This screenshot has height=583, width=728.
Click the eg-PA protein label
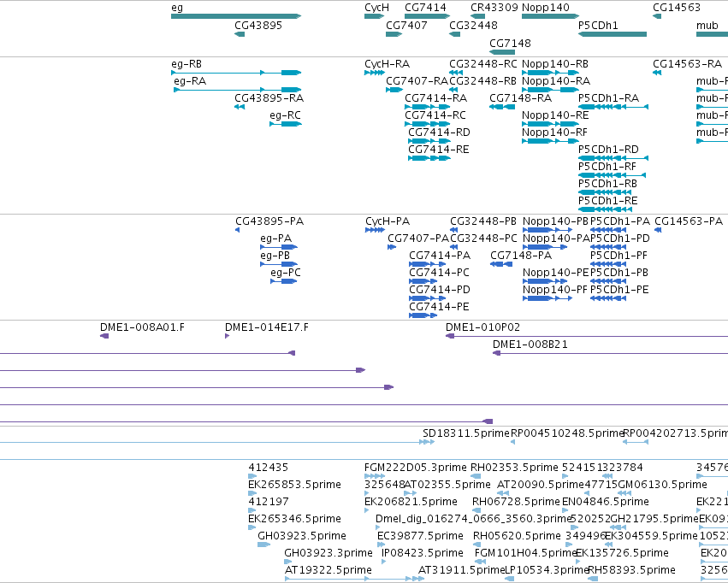pos(275,238)
